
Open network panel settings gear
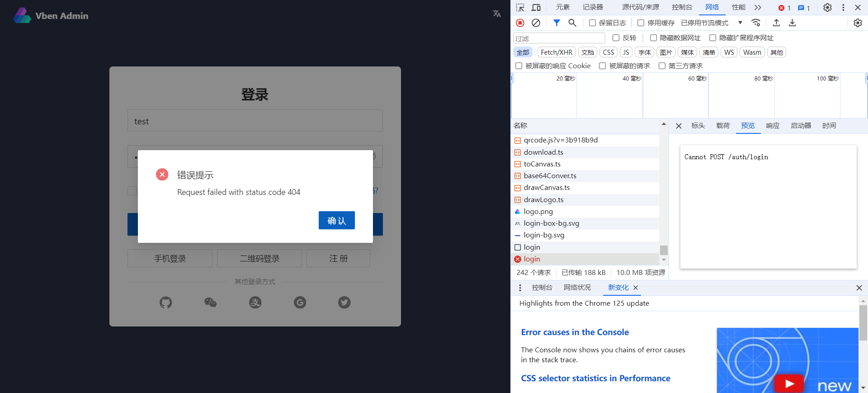(858, 23)
